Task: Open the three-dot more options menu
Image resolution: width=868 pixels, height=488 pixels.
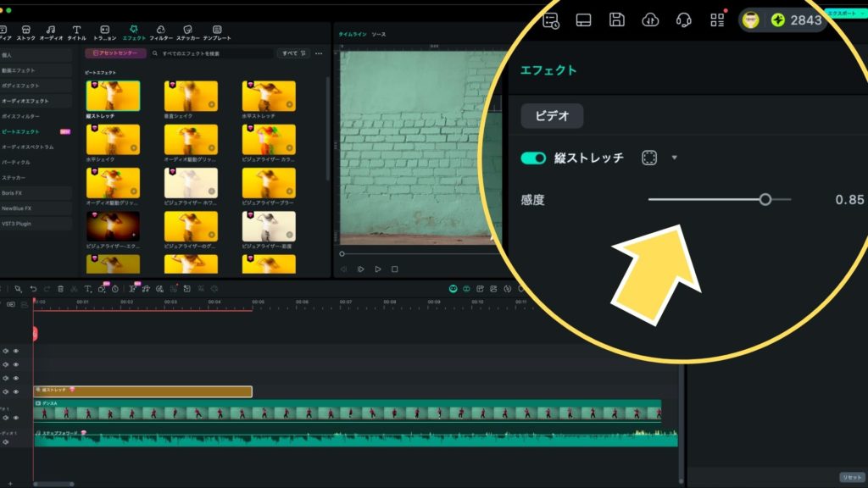Action: [319, 53]
